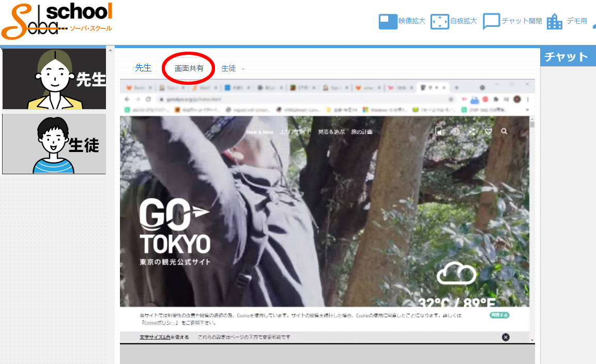596x364 pixels.
Task: Click the GO TOKYO logo
Action: pos(175,232)
